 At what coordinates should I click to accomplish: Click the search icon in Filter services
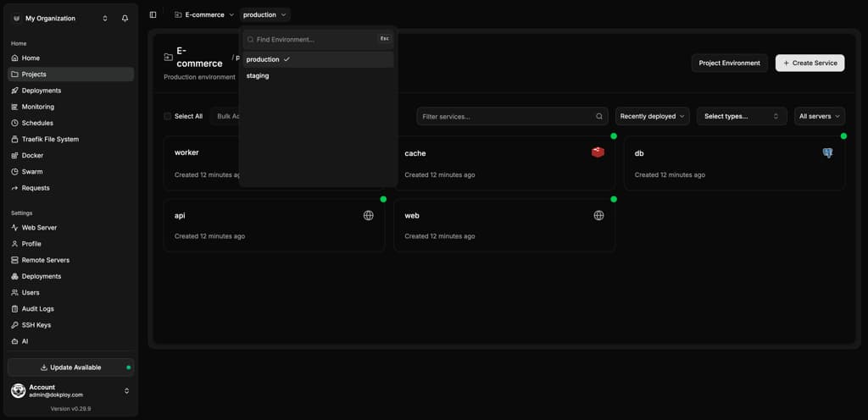[599, 117]
